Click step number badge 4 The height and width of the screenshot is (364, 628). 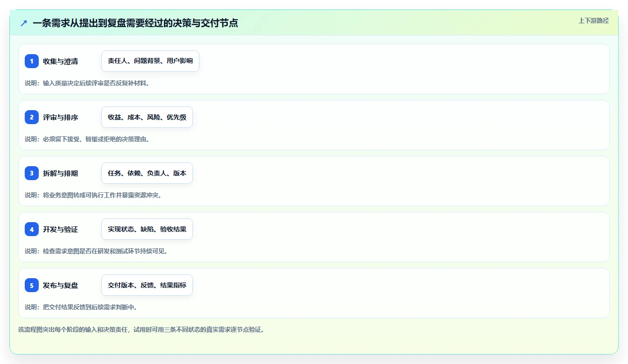(x=32, y=229)
